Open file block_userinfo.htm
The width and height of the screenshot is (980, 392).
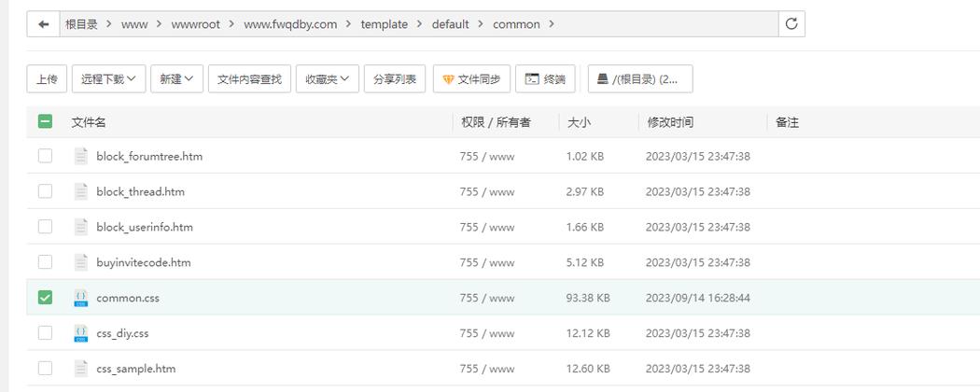pos(145,227)
